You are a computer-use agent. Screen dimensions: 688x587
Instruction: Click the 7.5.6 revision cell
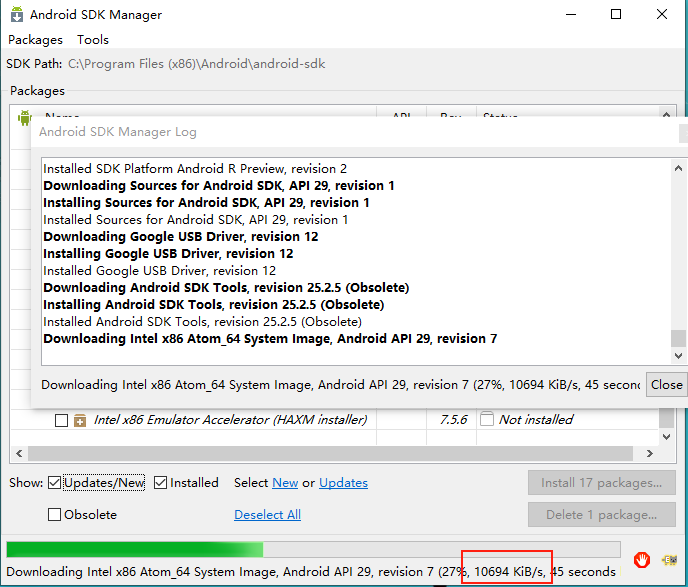tap(454, 420)
